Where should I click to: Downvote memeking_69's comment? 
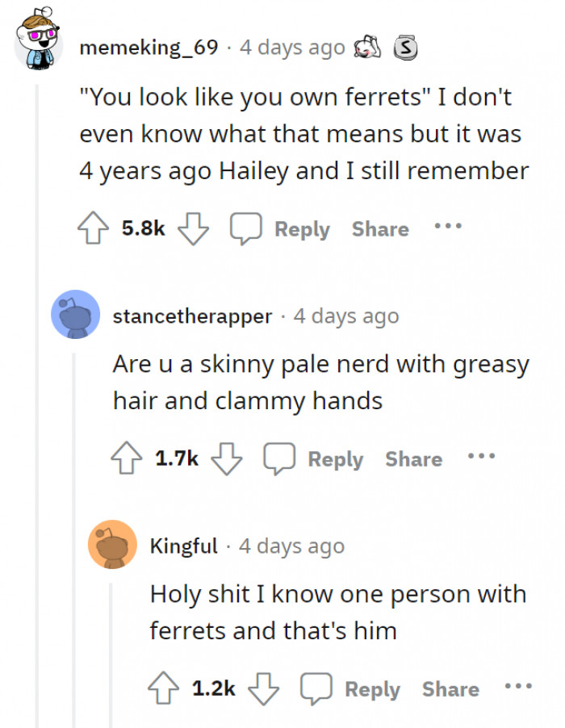click(192, 229)
